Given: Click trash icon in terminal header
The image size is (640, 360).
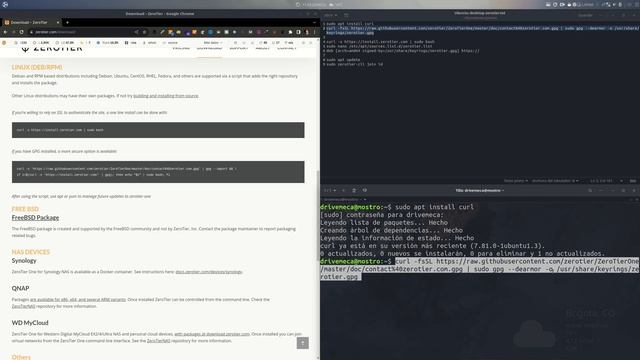Looking at the screenshot, I should pos(354,191).
